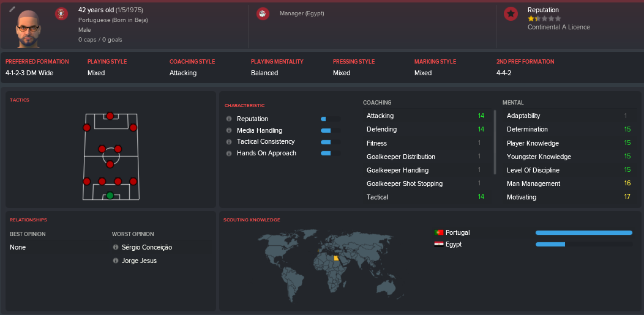Select the striker dot atop the tactics pitch

click(x=110, y=116)
